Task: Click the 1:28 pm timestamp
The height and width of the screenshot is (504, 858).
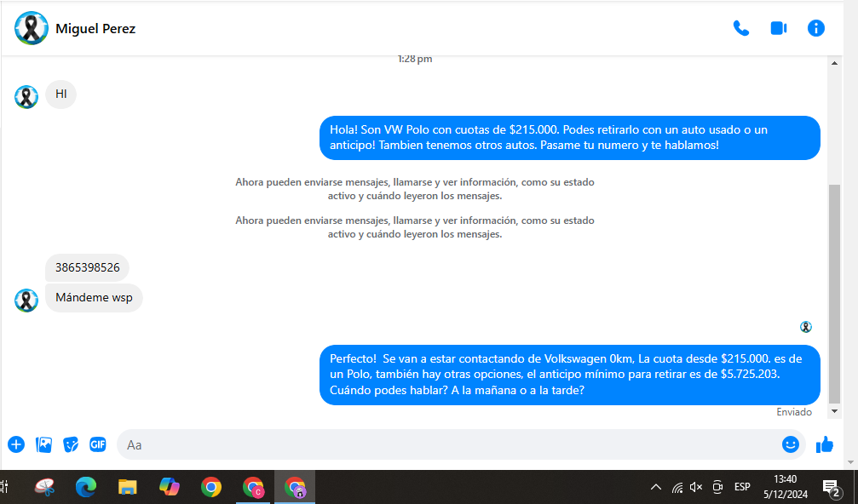Action: [x=415, y=59]
